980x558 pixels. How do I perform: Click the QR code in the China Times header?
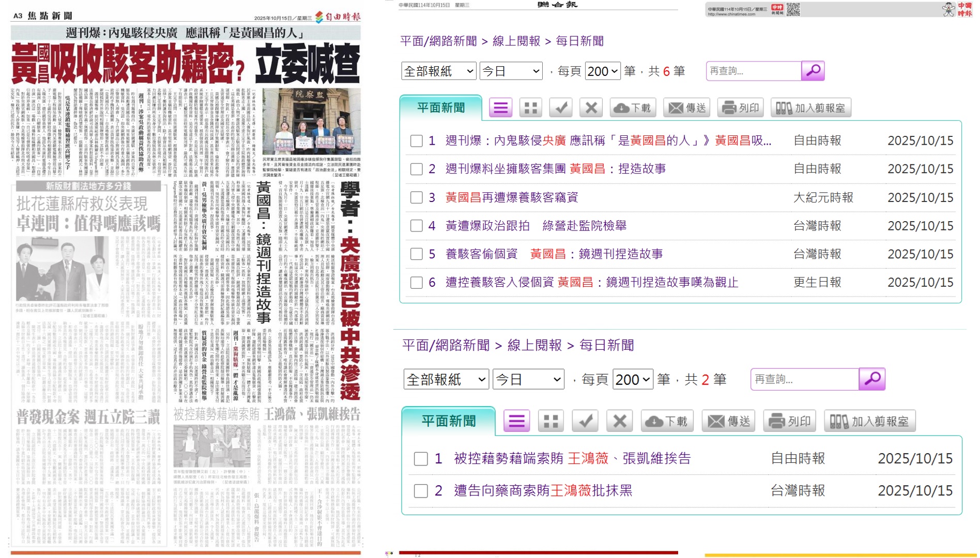pos(793,9)
